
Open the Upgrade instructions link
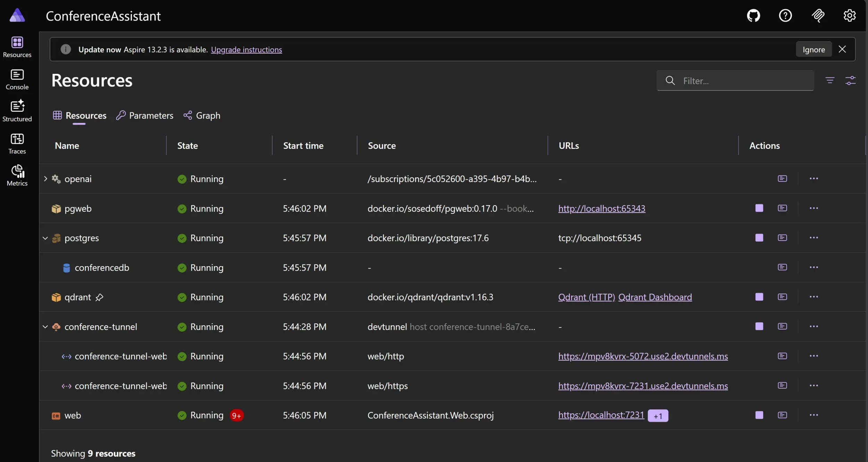tap(247, 50)
